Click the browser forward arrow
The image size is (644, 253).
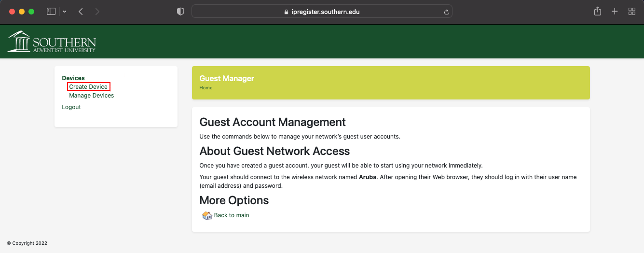pyautogui.click(x=97, y=12)
